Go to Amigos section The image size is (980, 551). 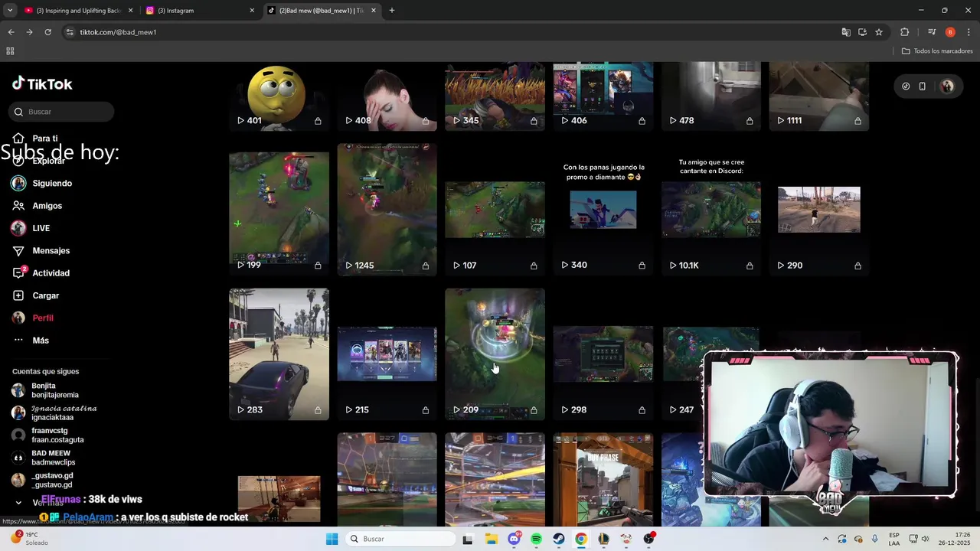[x=47, y=206]
